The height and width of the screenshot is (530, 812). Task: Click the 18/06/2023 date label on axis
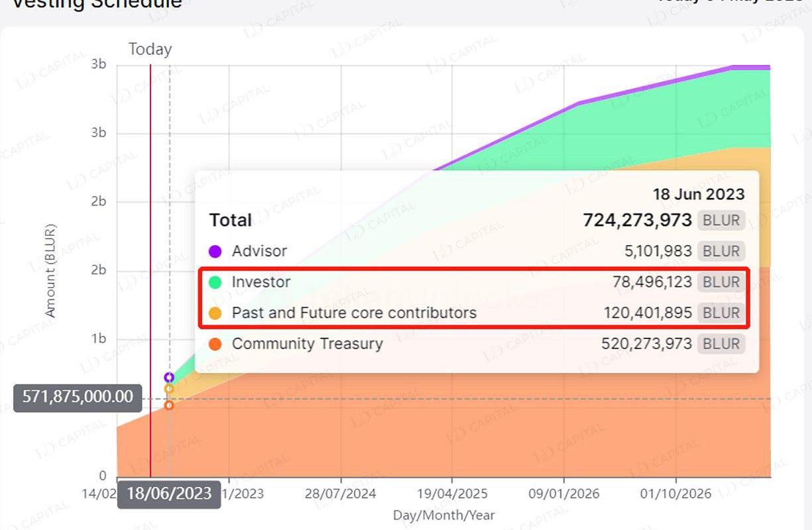pos(169,494)
